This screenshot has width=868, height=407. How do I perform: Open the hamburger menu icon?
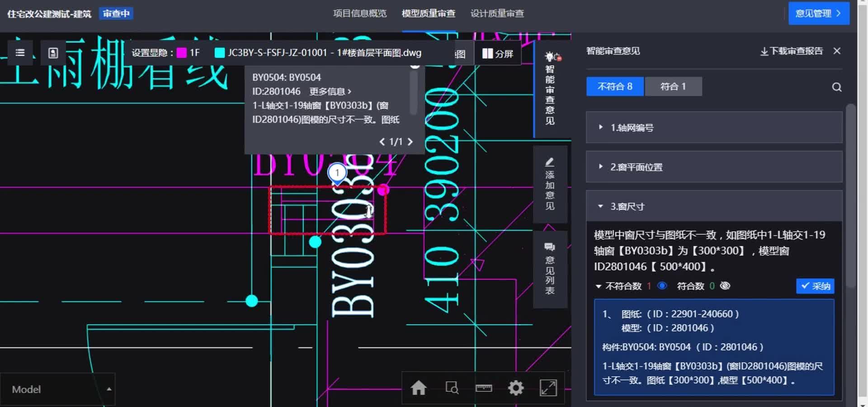point(20,53)
